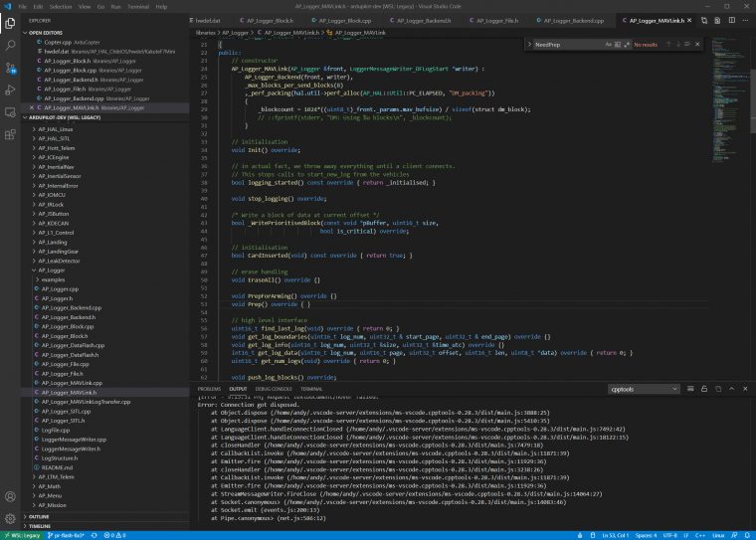Click the open file icon beside split editor
The height and width of the screenshot is (540, 756).
[718, 20]
